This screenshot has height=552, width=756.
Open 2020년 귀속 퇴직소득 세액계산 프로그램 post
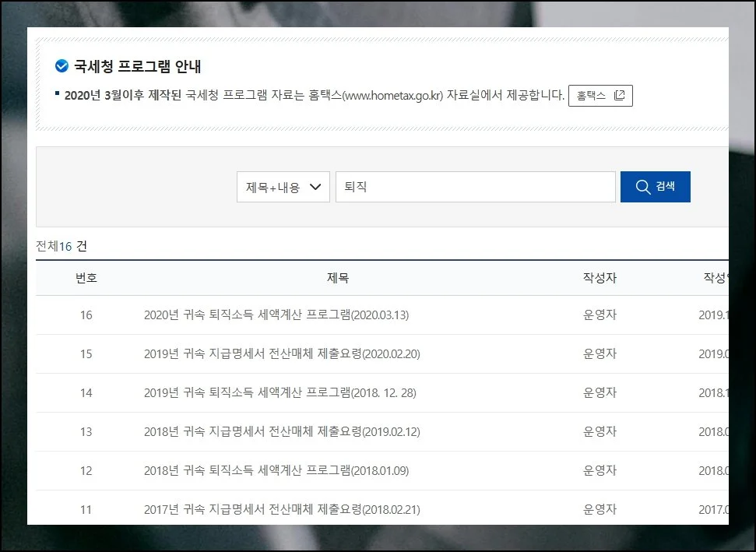[276, 315]
